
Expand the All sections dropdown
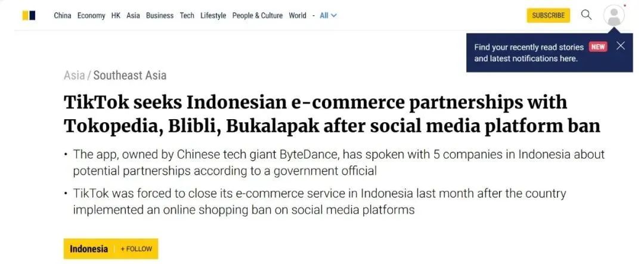point(328,15)
